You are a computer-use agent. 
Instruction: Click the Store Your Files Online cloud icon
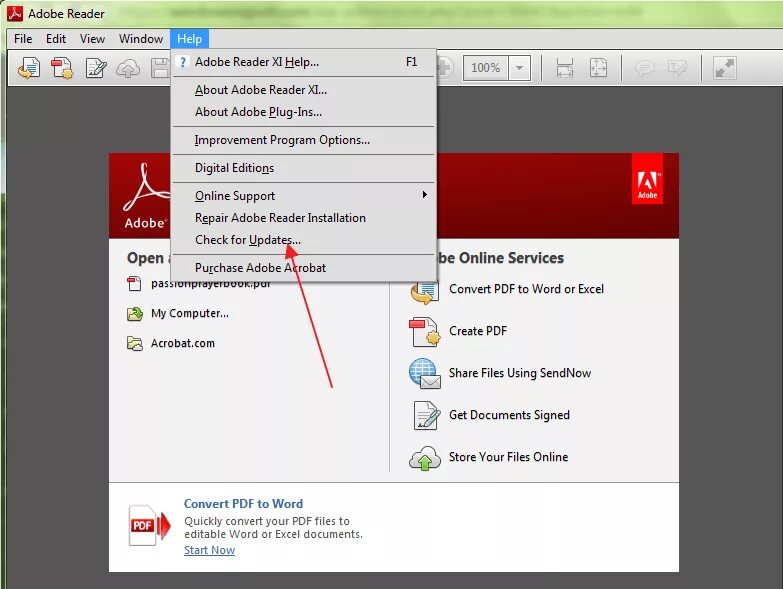click(x=425, y=458)
